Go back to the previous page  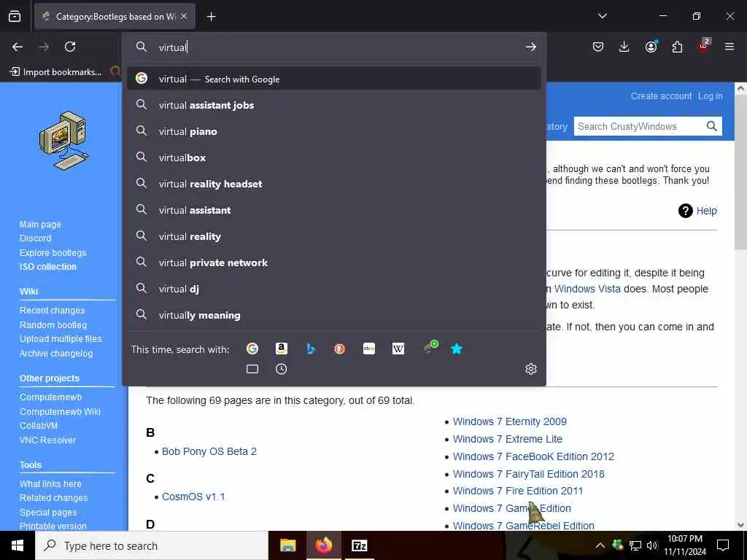(x=18, y=47)
